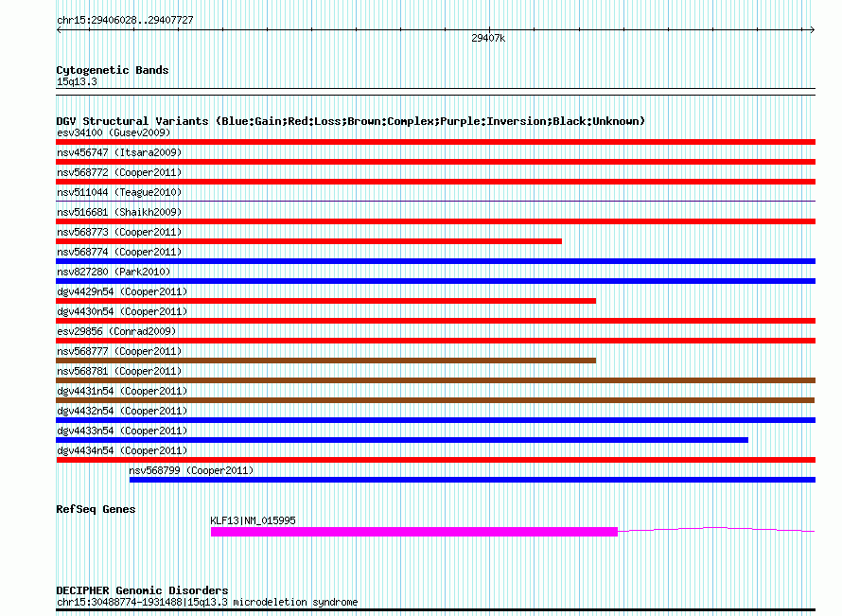
Task: Click the dgv4434n54 (Cooper2011) label
Action: tap(122, 450)
